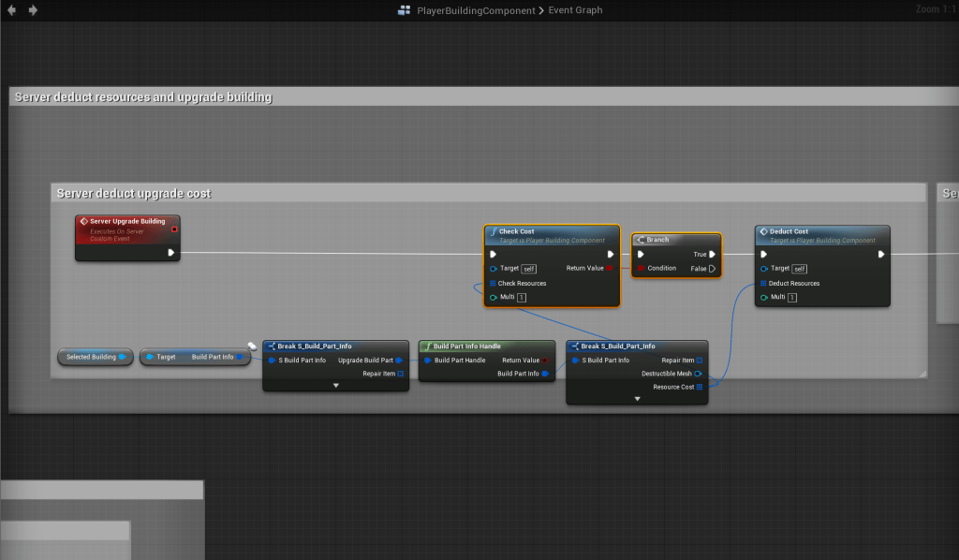959x560 pixels.
Task: Expand the Break node containing Upgrade Build Part
Action: (x=335, y=385)
